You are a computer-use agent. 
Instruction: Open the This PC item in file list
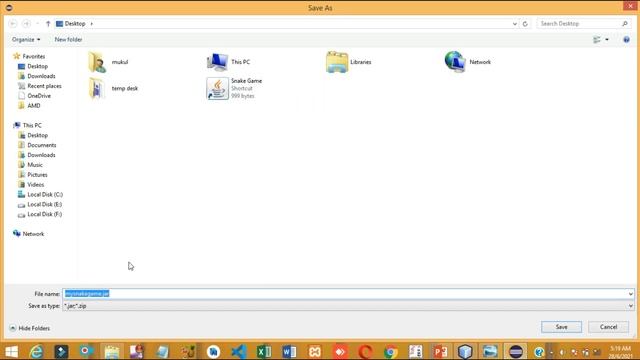coord(229,62)
